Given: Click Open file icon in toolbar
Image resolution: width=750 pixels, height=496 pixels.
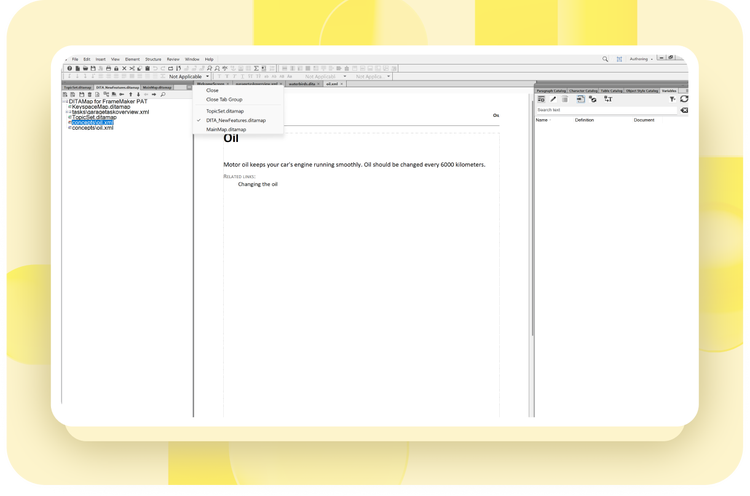Looking at the screenshot, I should point(85,68).
